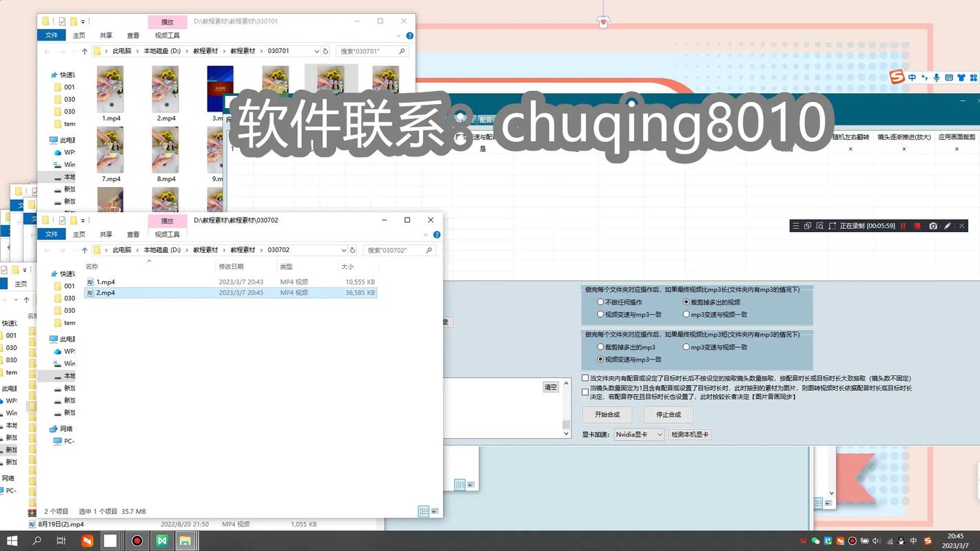Click Sogou keyboard icon in IME bar
The width and height of the screenshot is (980, 551).
pos(948,78)
